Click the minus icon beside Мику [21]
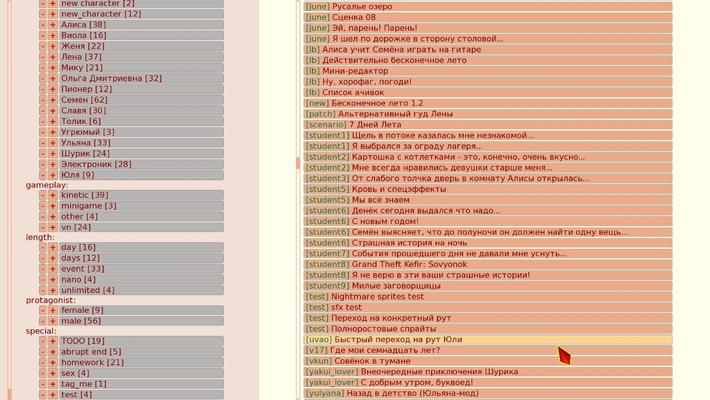Viewport: 710px width, 400px height. click(43, 68)
